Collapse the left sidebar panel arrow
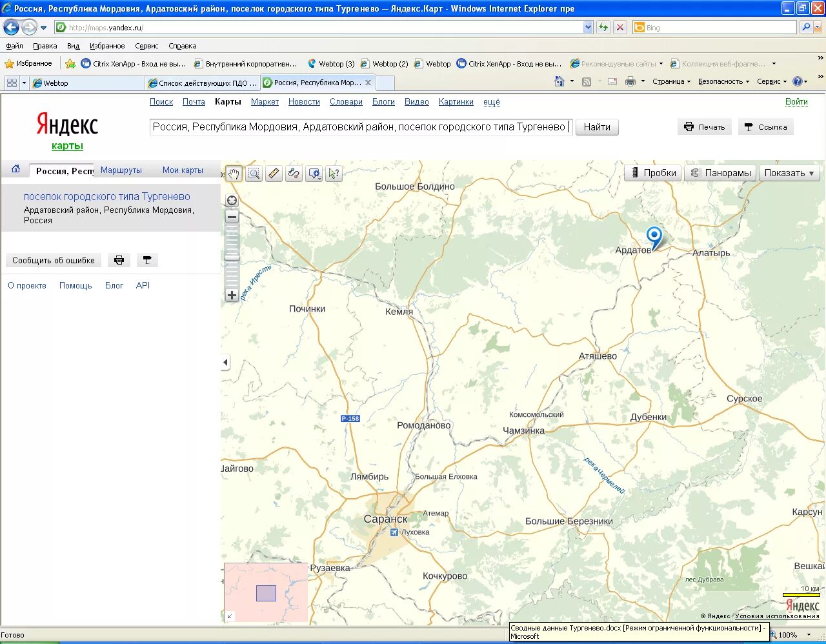 point(225,362)
